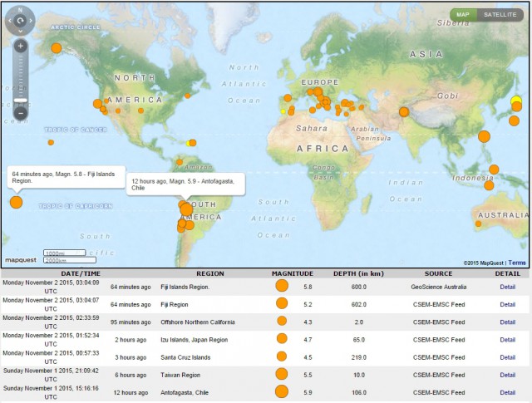532x403 pixels.
Task: Click depth value 219.0
Action: click(x=358, y=357)
